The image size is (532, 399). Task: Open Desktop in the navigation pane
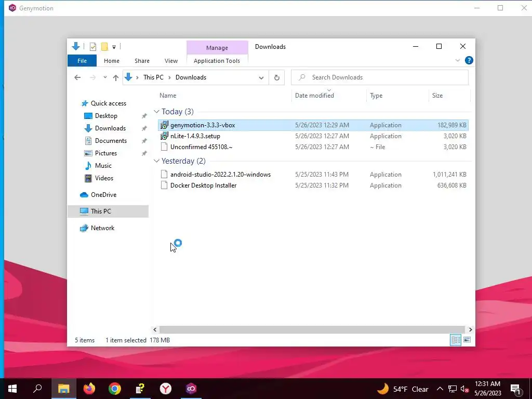[x=106, y=116]
